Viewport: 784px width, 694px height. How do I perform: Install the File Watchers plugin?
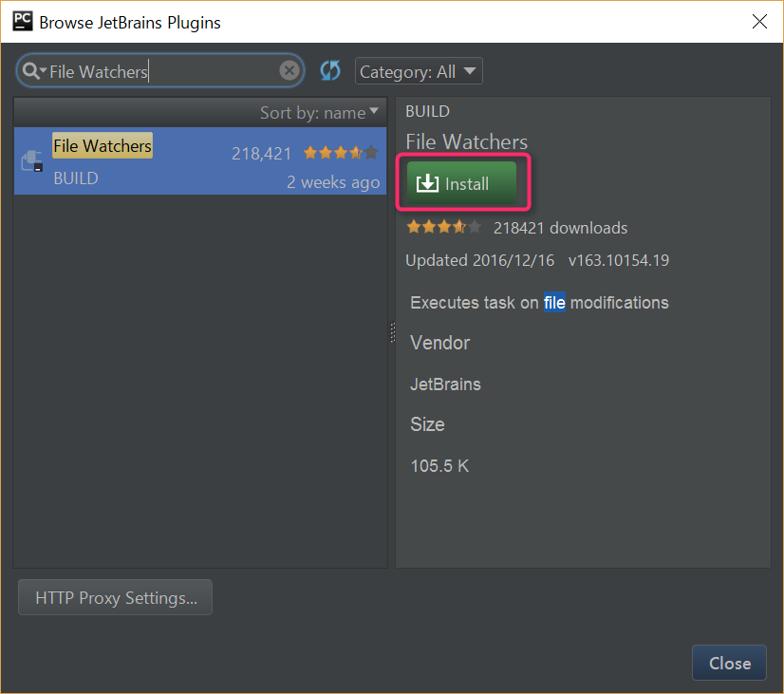461,183
